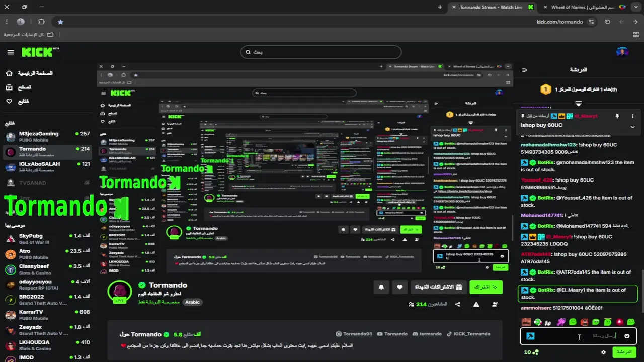The height and width of the screenshot is (362, 644).
Task: Click the badge icon inside chat input
Action: 530,336
